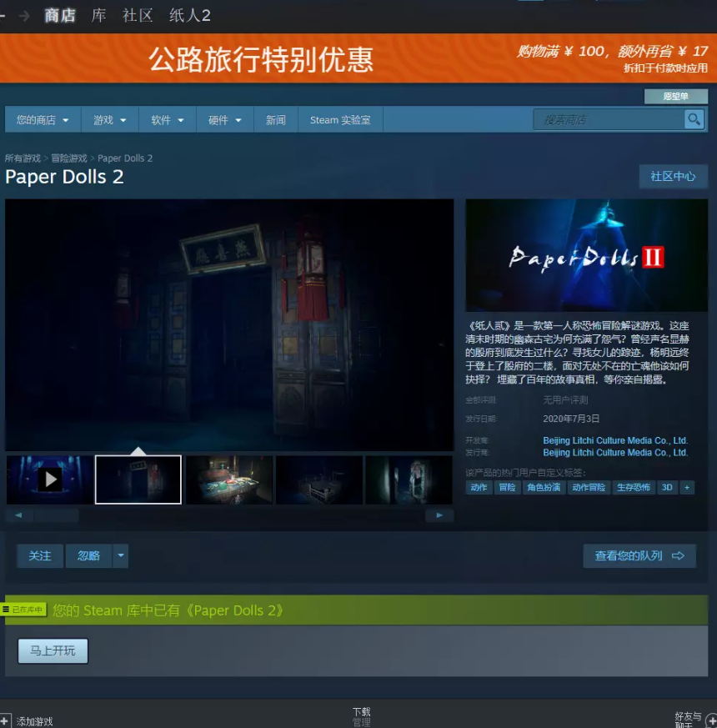Image resolution: width=717 pixels, height=728 pixels.
Task: Click the main screenshot display
Action: pyautogui.click(x=229, y=325)
